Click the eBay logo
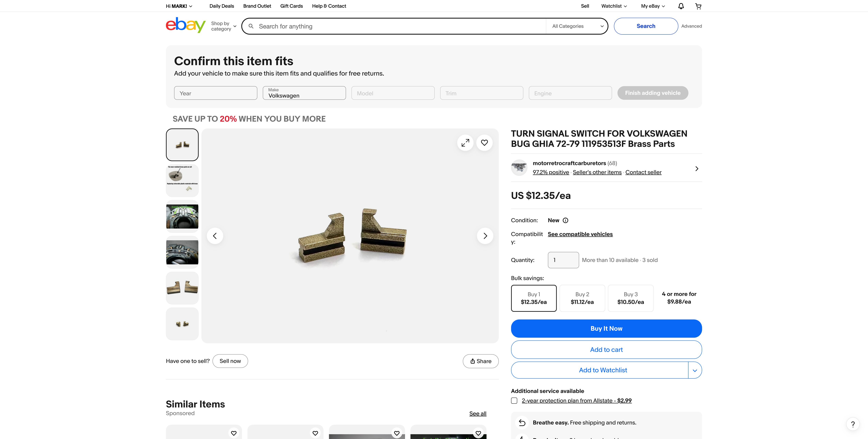Viewport: 868px width, 439px height. click(x=185, y=25)
